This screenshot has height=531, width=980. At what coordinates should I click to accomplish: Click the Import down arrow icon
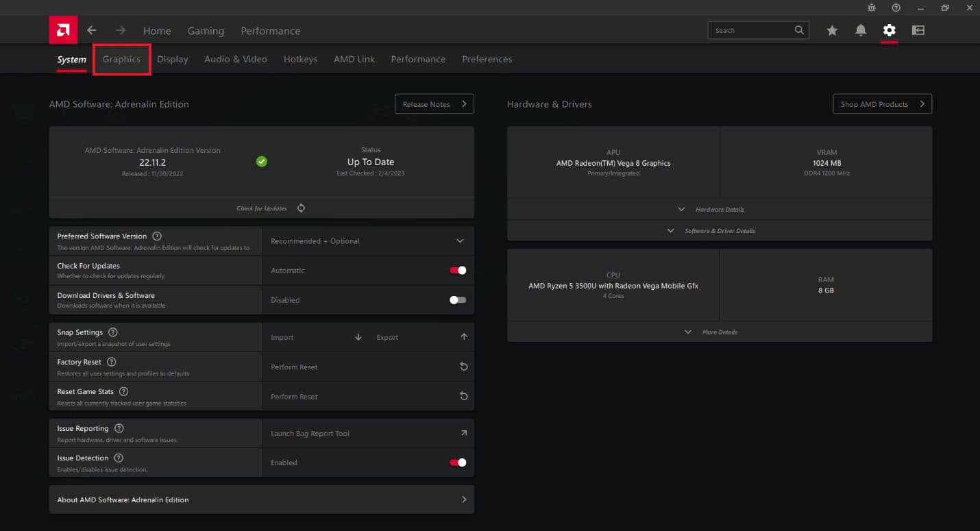(x=358, y=337)
